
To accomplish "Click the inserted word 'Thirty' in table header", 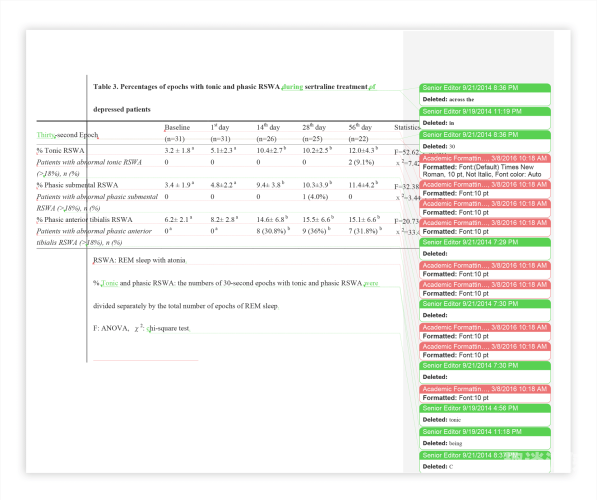I will pyautogui.click(x=46, y=135).
